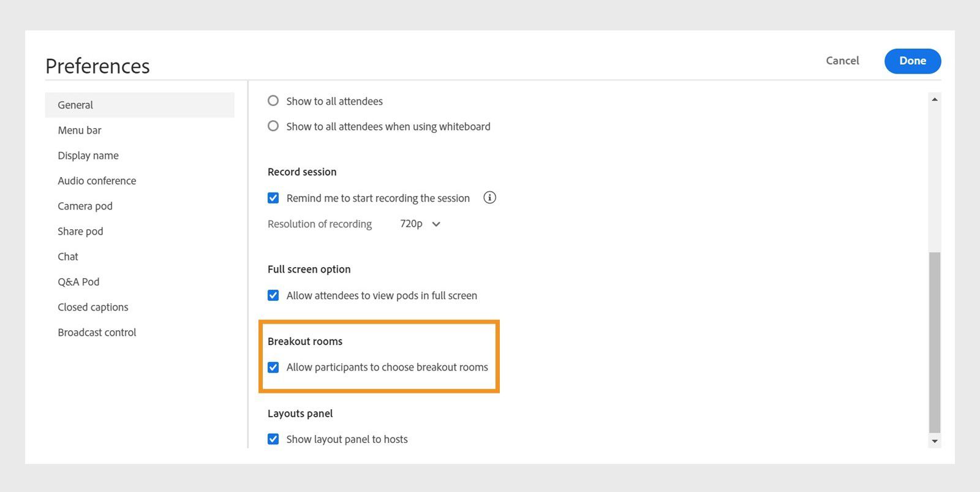The width and height of the screenshot is (980, 492).
Task: Click the vertical scrollbar thumb
Action: (x=934, y=342)
